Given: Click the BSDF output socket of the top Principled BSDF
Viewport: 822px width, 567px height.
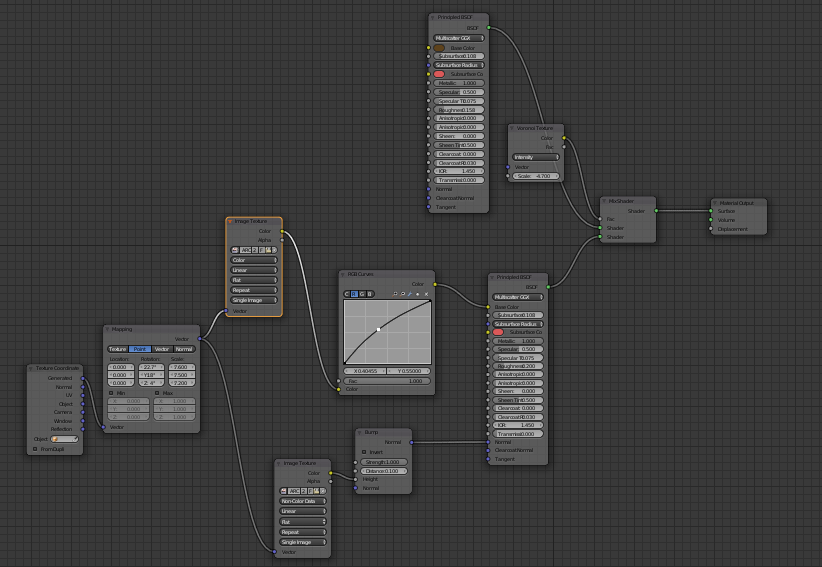Looking at the screenshot, I should point(489,28).
